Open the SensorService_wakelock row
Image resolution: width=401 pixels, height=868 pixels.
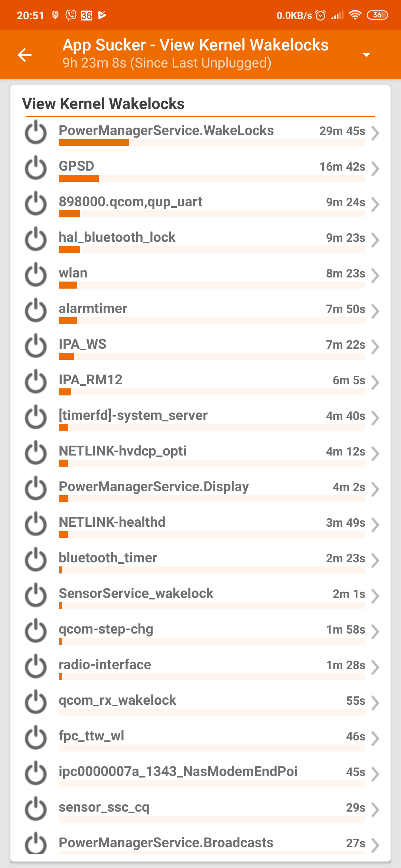[200, 596]
